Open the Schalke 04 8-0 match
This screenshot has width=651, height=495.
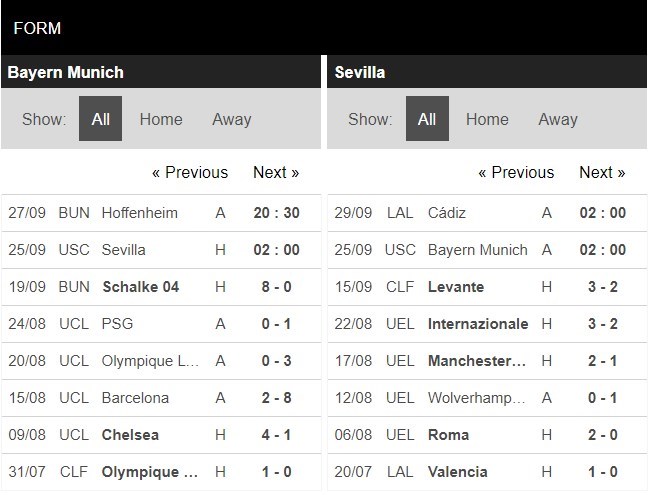tap(141, 287)
